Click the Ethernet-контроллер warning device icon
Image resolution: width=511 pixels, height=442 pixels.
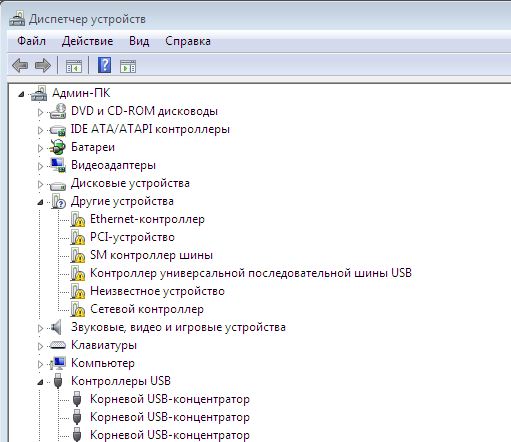[78, 219]
